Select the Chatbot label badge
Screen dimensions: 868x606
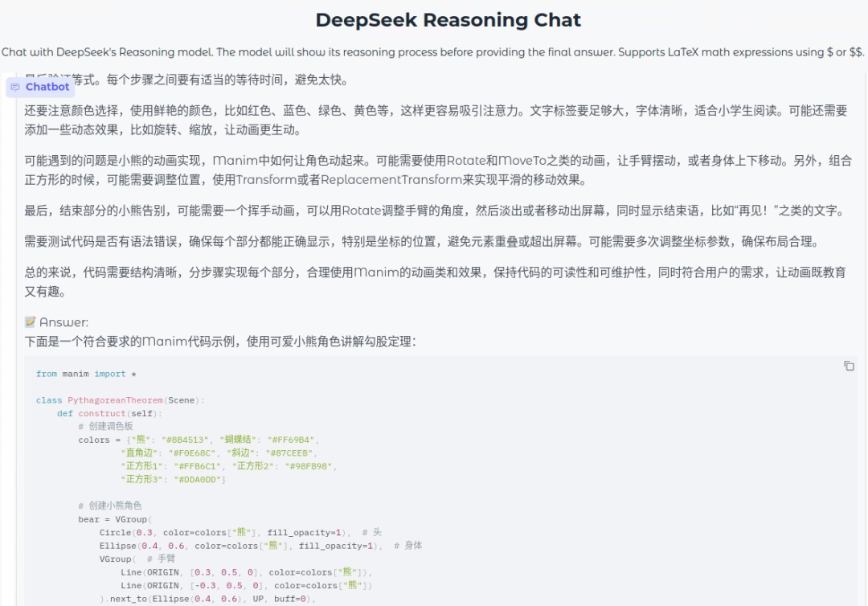click(x=39, y=87)
